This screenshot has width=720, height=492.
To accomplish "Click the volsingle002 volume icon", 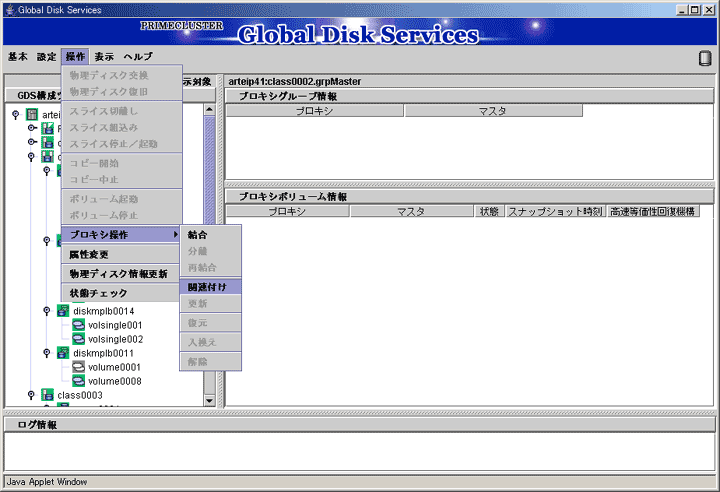I will tap(78, 339).
